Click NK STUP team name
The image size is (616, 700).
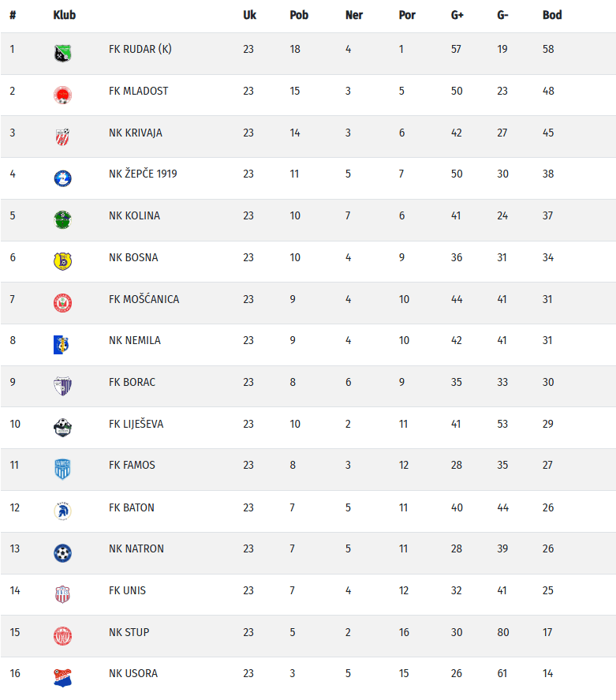pyautogui.click(x=129, y=633)
